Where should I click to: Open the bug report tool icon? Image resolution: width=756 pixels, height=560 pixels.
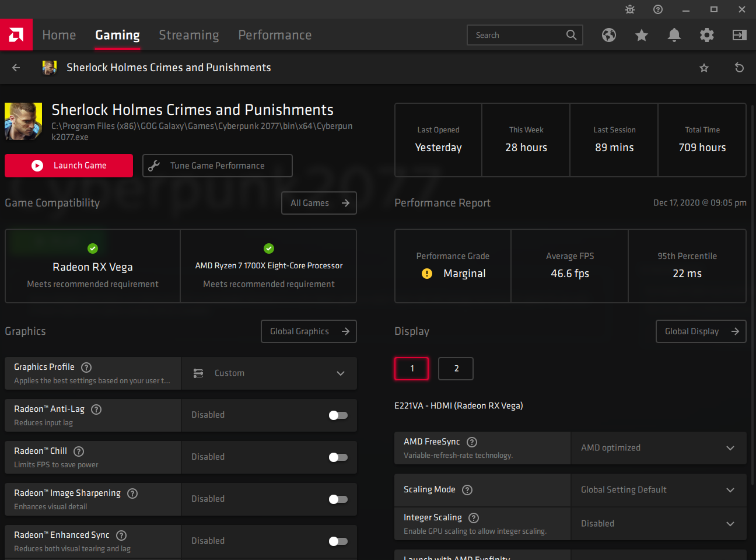(x=630, y=9)
